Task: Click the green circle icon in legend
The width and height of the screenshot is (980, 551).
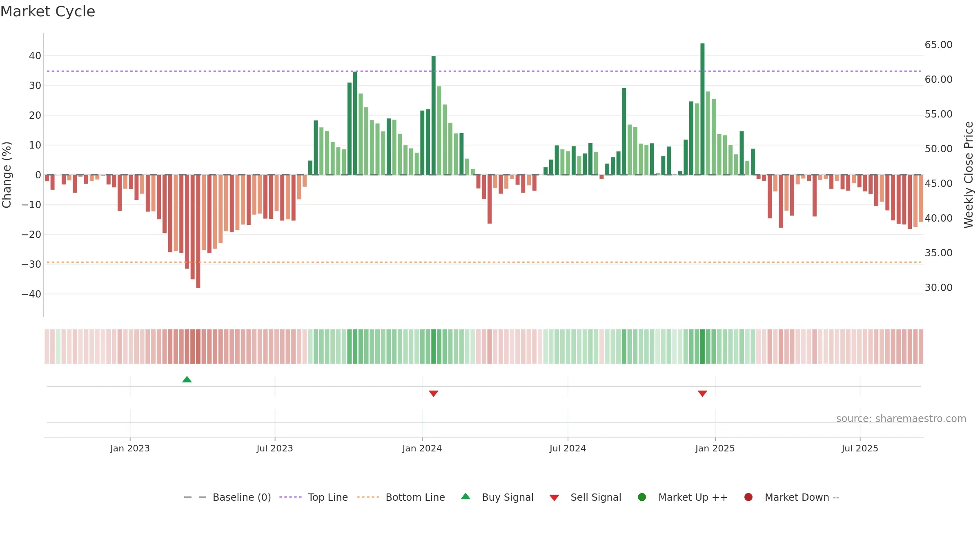Action: (x=642, y=497)
